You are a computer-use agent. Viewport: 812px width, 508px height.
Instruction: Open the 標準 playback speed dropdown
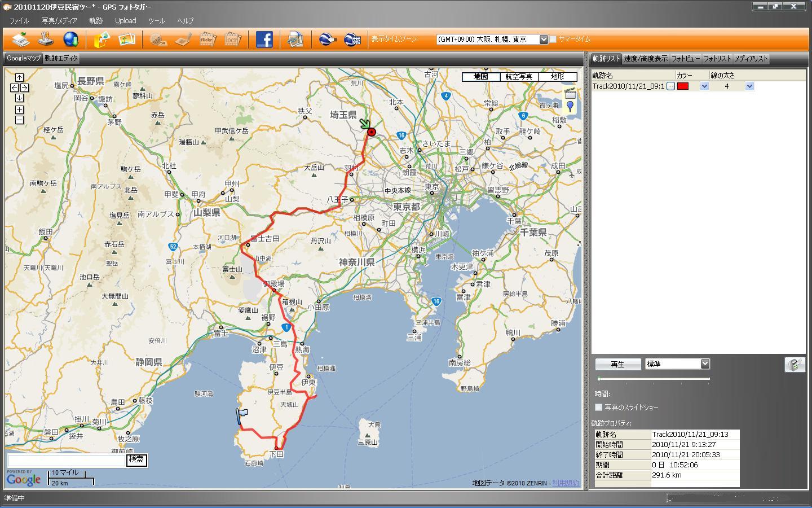pyautogui.click(x=705, y=364)
